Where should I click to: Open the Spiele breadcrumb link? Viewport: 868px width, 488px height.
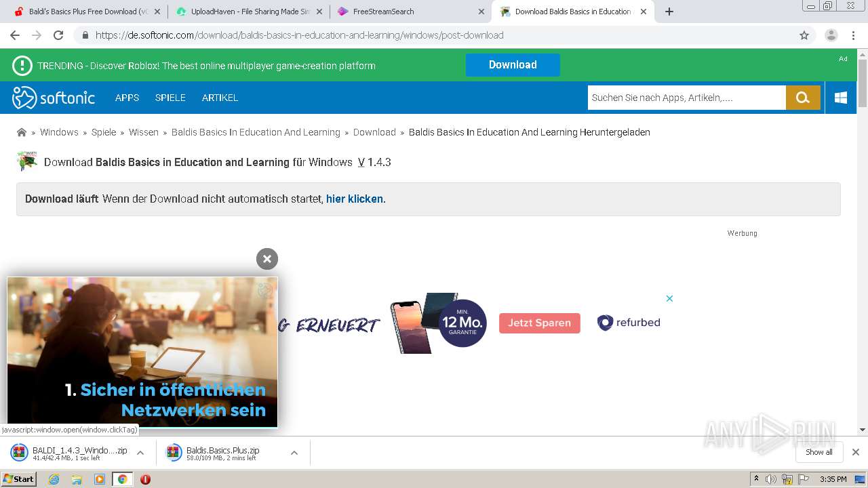(104, 132)
